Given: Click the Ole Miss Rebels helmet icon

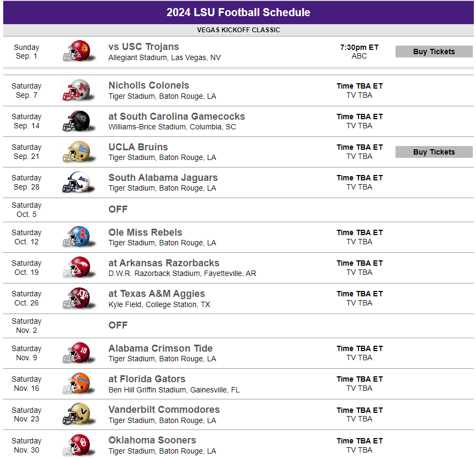Looking at the screenshot, I should [76, 237].
